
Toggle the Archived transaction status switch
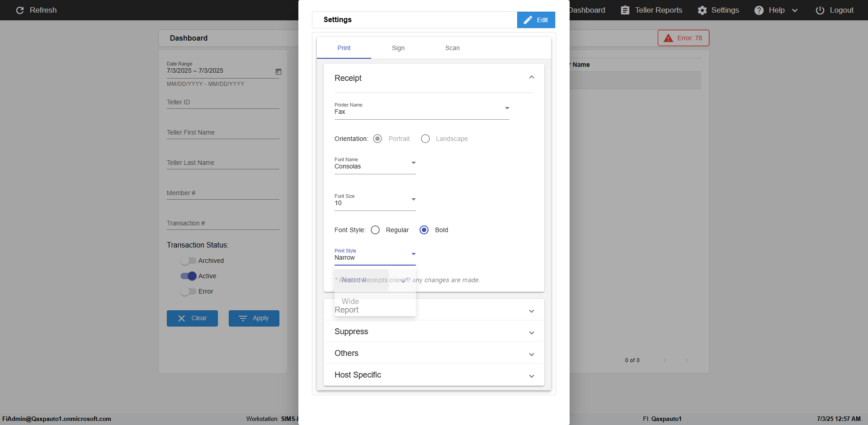[188, 261]
